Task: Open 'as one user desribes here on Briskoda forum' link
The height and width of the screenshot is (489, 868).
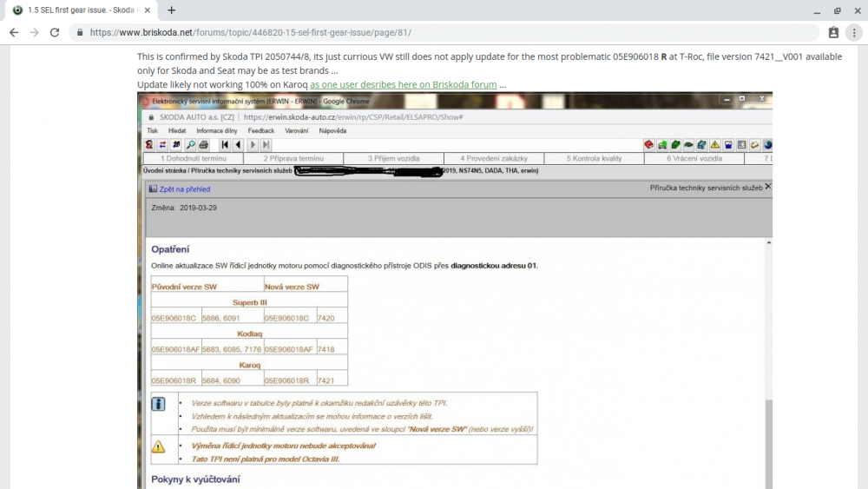Action: tap(403, 85)
